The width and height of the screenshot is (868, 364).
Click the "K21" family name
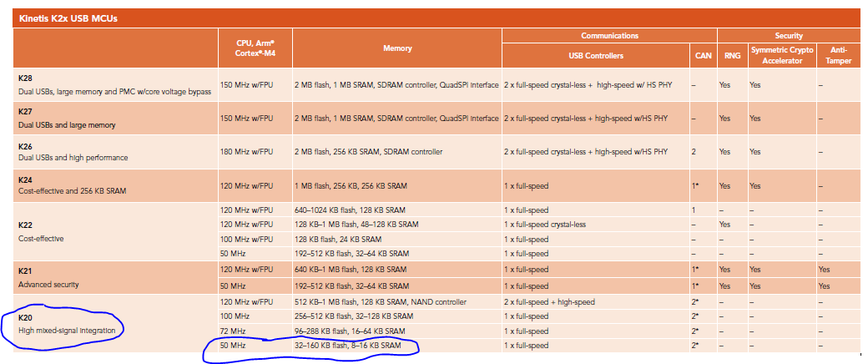tap(26, 273)
